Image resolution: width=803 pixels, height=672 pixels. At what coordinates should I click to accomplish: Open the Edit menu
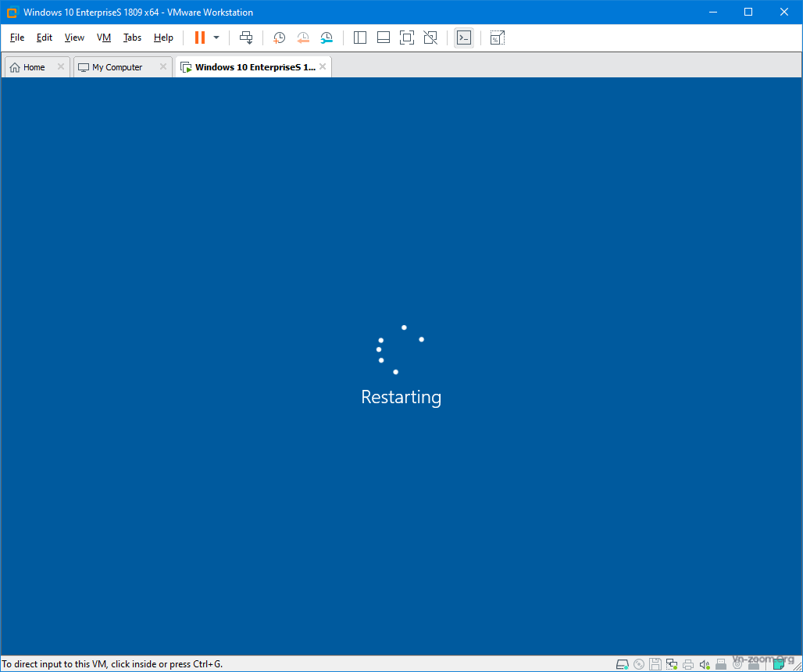click(44, 38)
